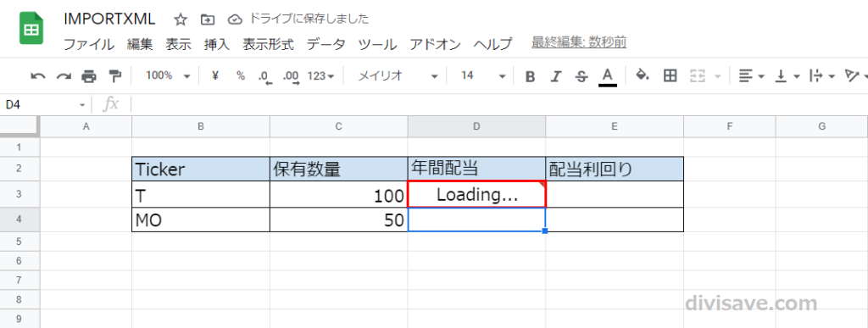The width and height of the screenshot is (868, 328).
Task: Open the 表示 menu
Action: (x=178, y=44)
